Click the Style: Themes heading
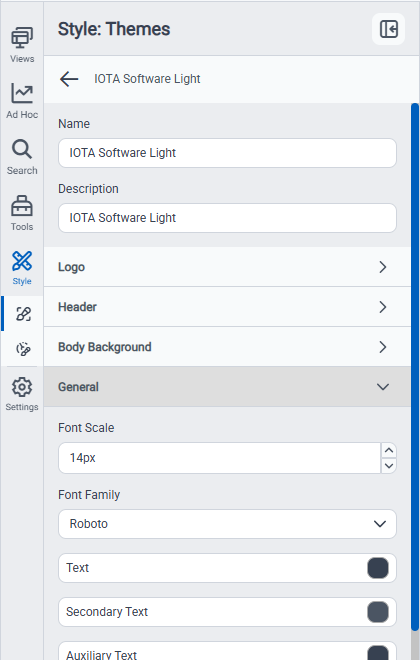Screen dimensions: 420x660 114,29
